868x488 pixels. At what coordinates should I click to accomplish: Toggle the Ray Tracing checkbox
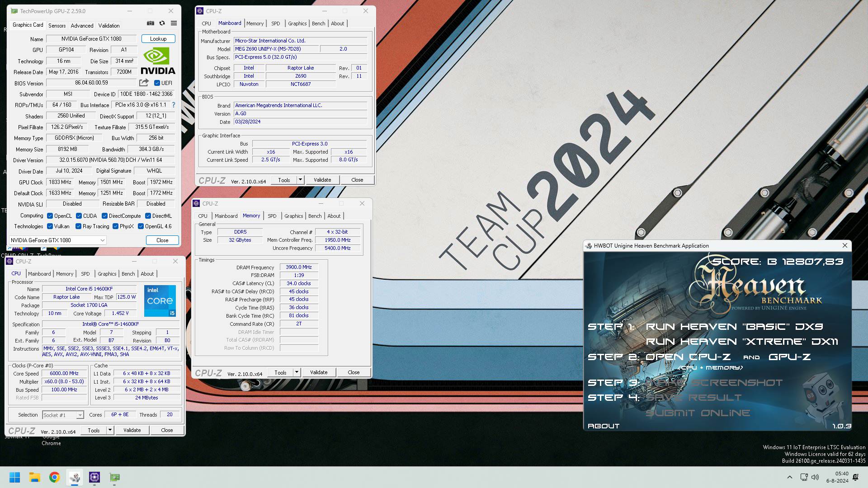78,226
